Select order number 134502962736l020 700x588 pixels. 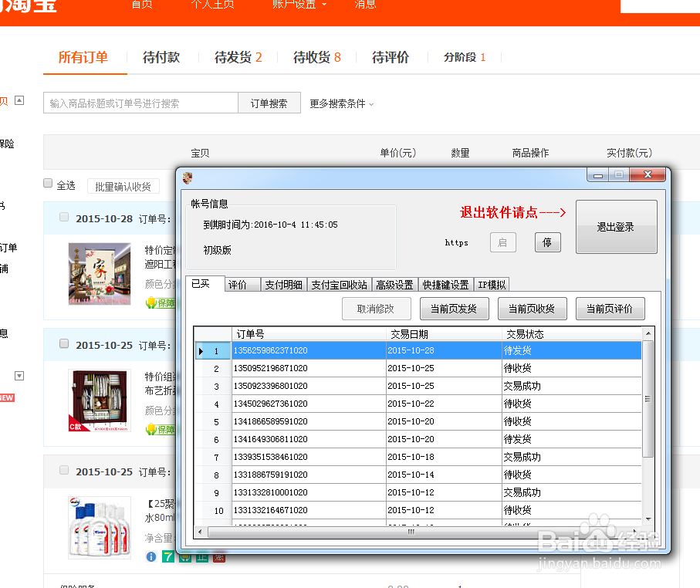(271, 404)
